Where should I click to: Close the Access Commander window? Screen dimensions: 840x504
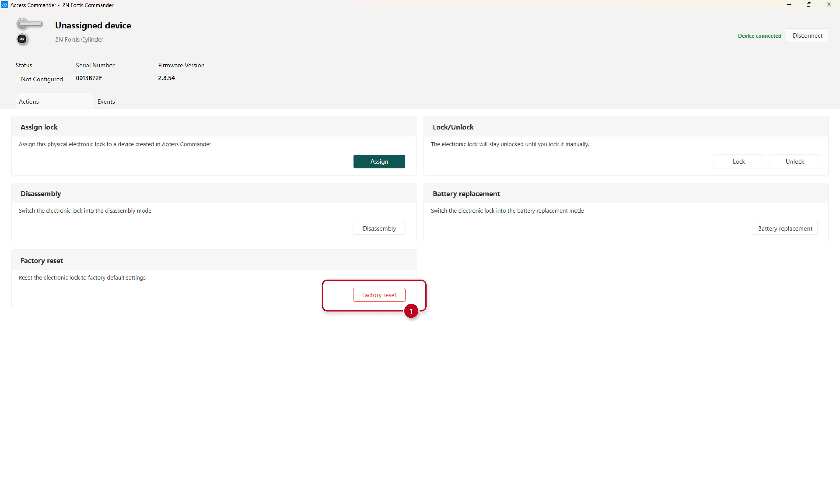pyautogui.click(x=829, y=5)
